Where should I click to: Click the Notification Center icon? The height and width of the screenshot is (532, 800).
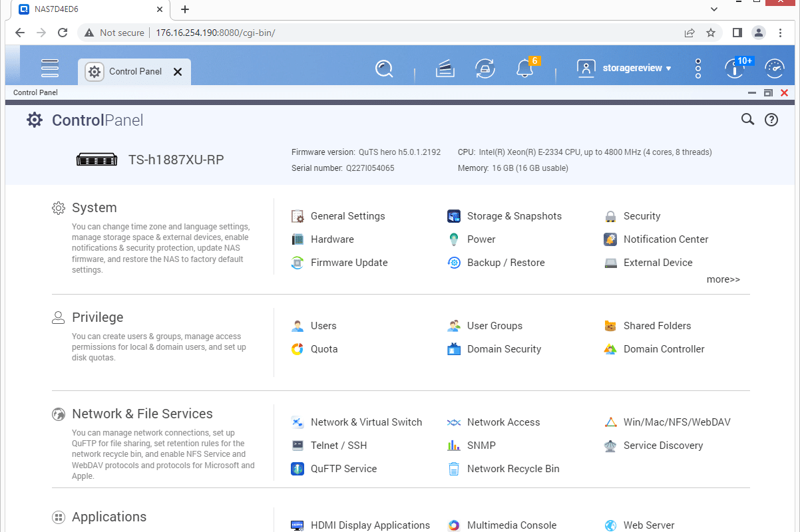point(610,239)
